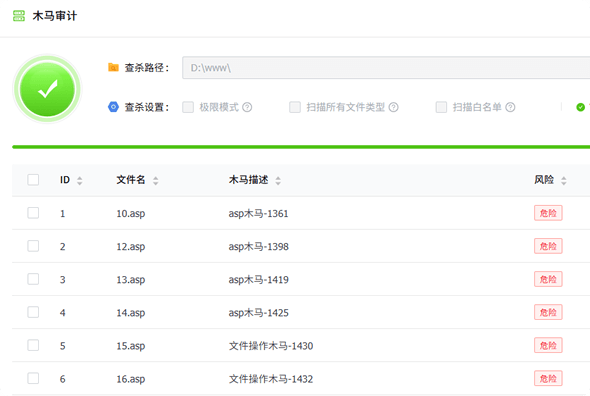Sort table by 文件名 column arrows

pos(155,181)
